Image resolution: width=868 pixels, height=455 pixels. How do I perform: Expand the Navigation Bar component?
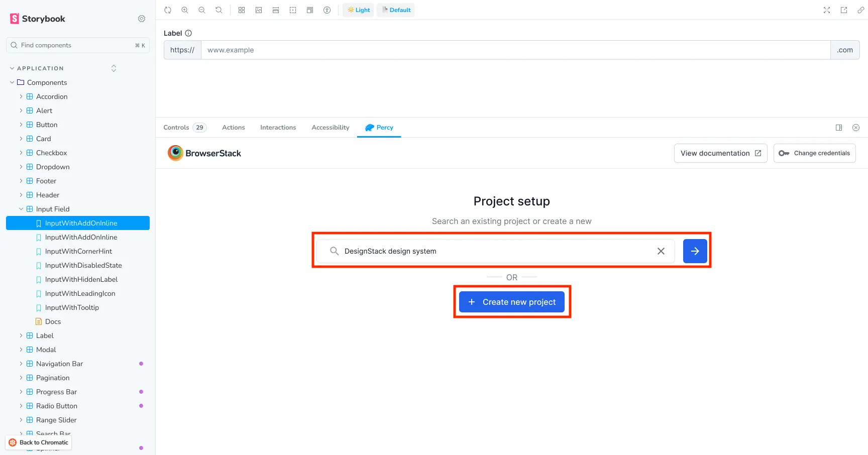click(21, 364)
